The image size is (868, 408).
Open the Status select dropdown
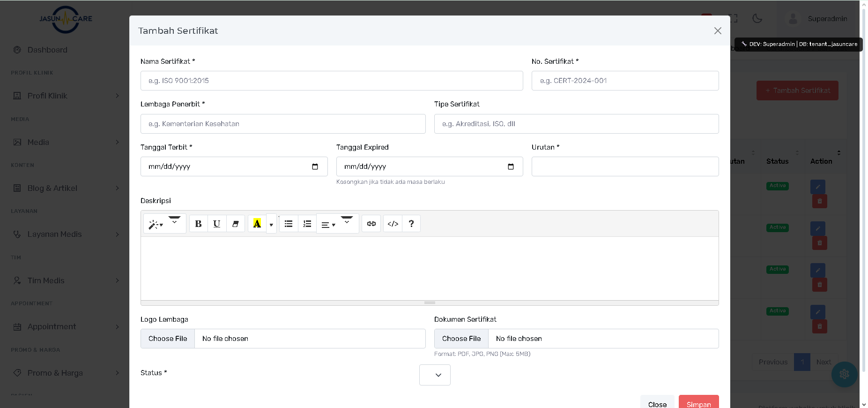[x=435, y=375]
